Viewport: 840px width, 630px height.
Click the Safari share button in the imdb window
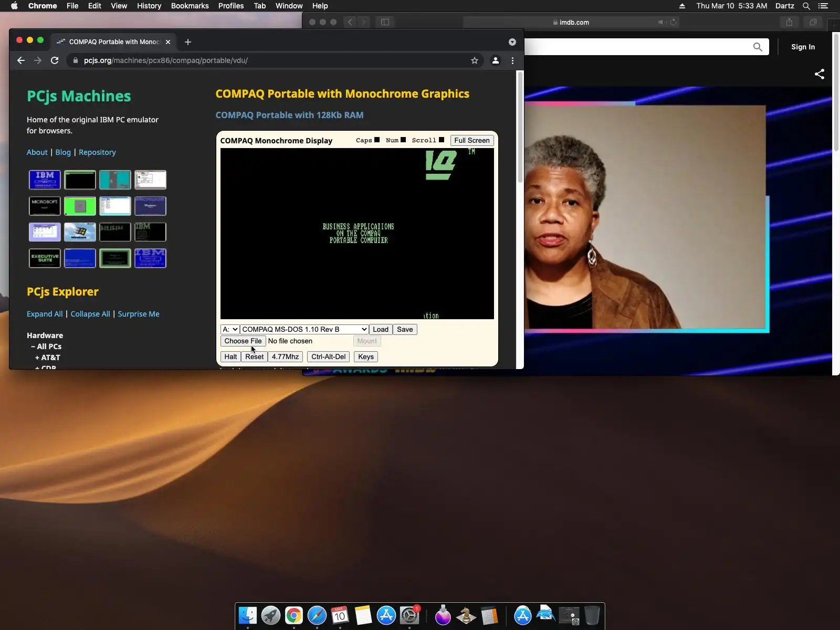tap(789, 22)
